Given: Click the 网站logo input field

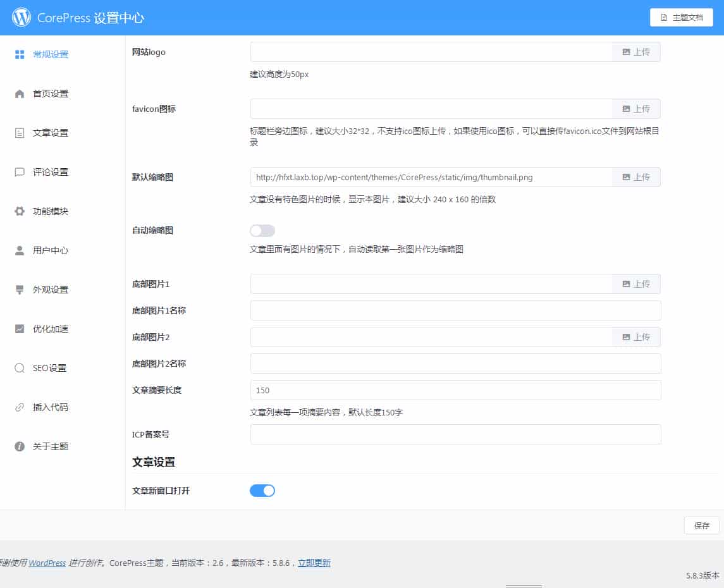Looking at the screenshot, I should tap(431, 52).
